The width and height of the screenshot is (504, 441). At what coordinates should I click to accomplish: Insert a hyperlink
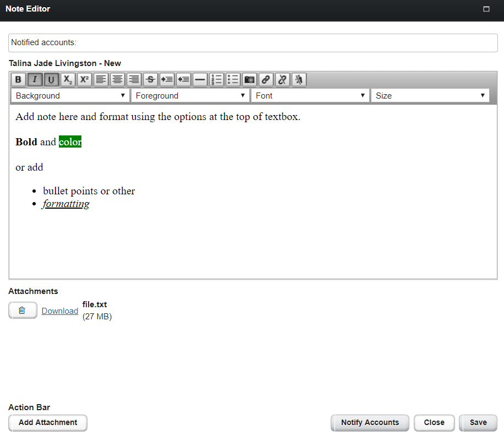tap(266, 80)
